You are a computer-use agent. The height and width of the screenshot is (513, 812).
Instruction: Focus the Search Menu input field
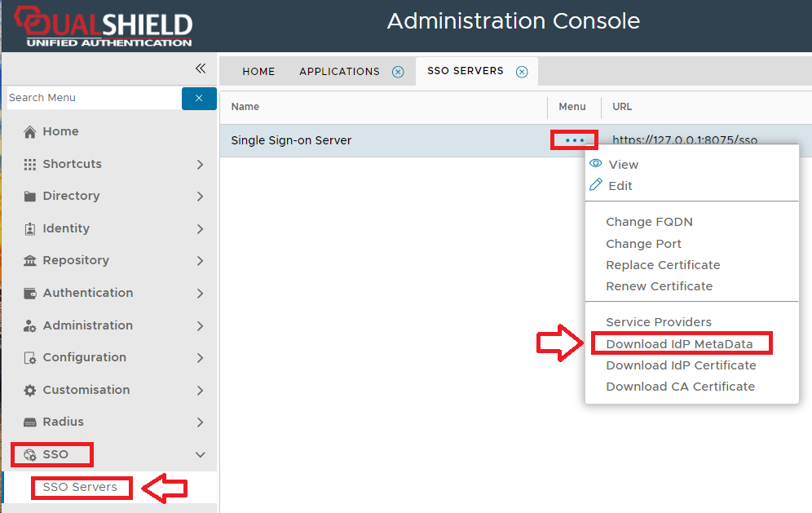pyautogui.click(x=93, y=98)
